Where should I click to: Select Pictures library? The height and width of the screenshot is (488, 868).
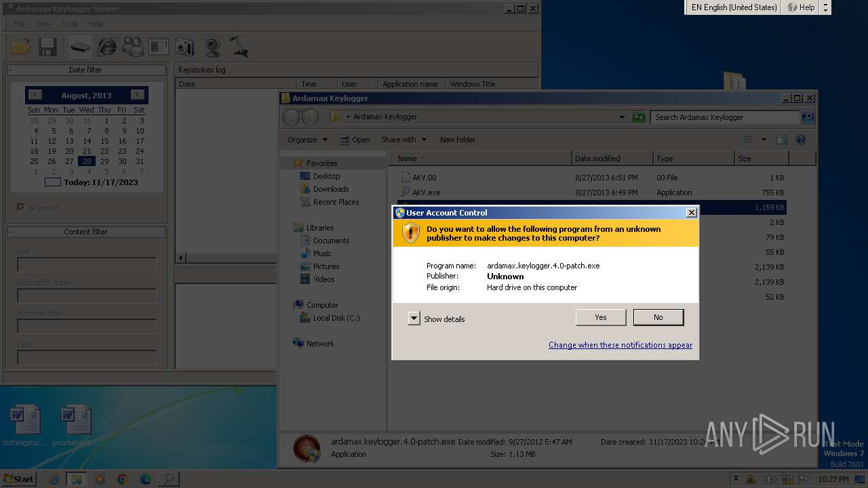(325, 266)
